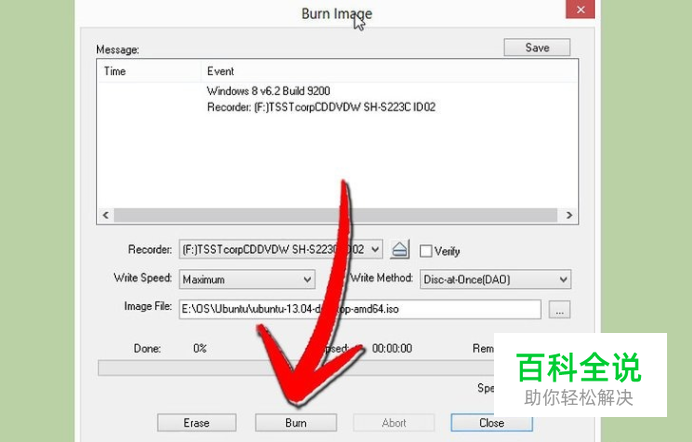Click the burn progress bar
This screenshot has width=692, height=442.
pos(296,368)
